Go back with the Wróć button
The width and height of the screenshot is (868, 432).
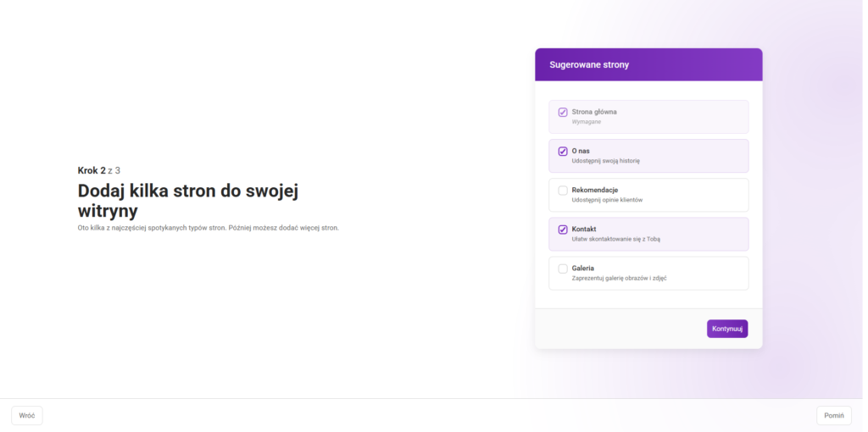27,416
